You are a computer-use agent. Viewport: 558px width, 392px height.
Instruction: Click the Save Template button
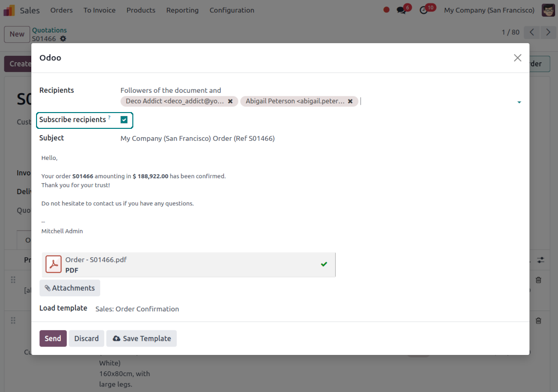(141, 339)
